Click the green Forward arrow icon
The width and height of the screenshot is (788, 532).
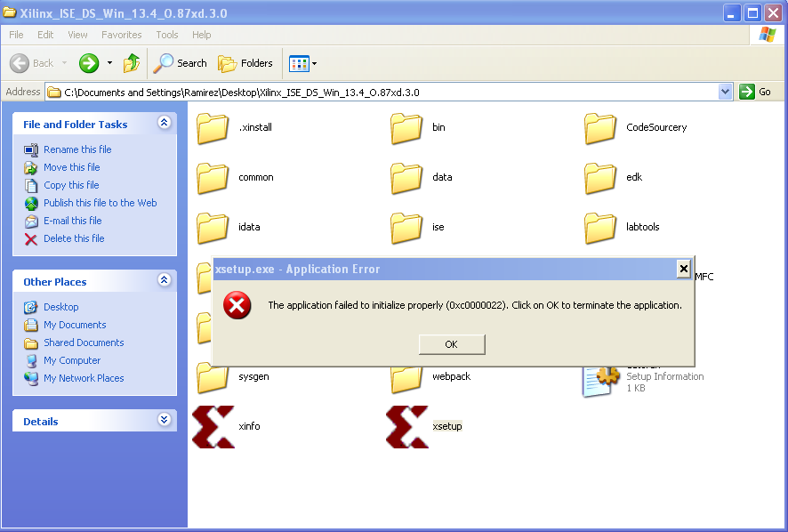point(89,63)
